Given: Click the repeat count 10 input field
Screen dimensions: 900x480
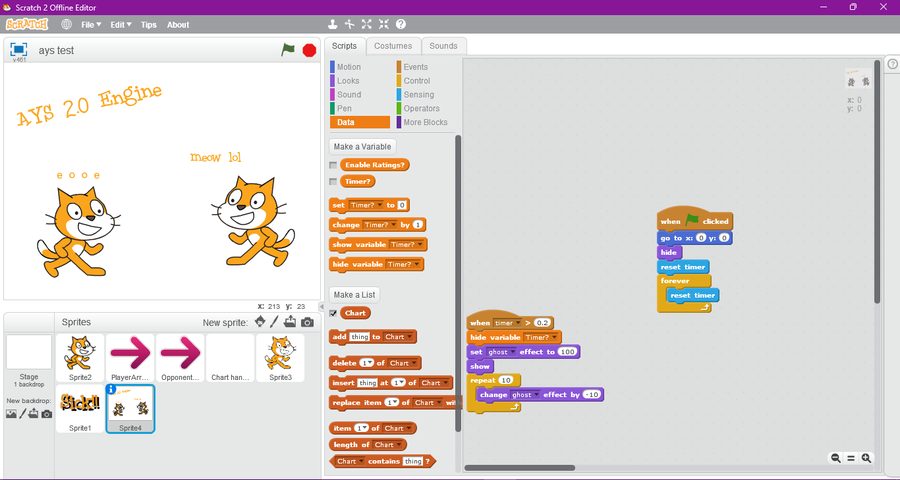Looking at the screenshot, I should [506, 381].
